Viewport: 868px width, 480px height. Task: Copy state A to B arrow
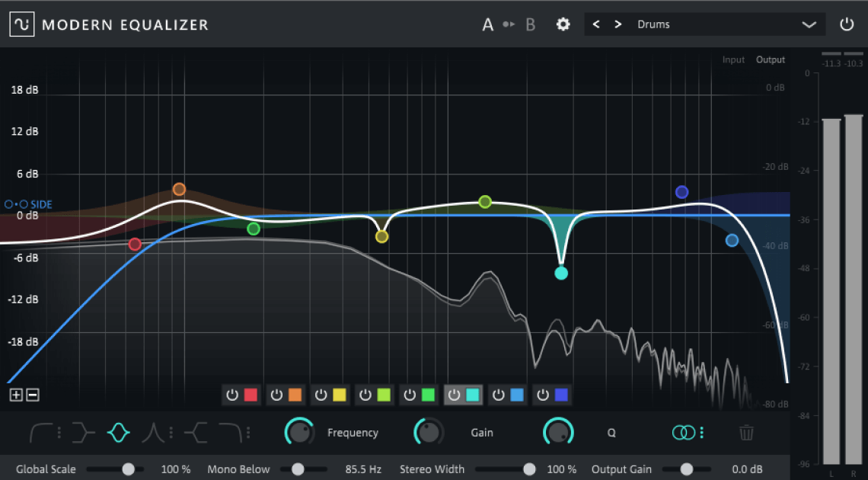pos(509,24)
